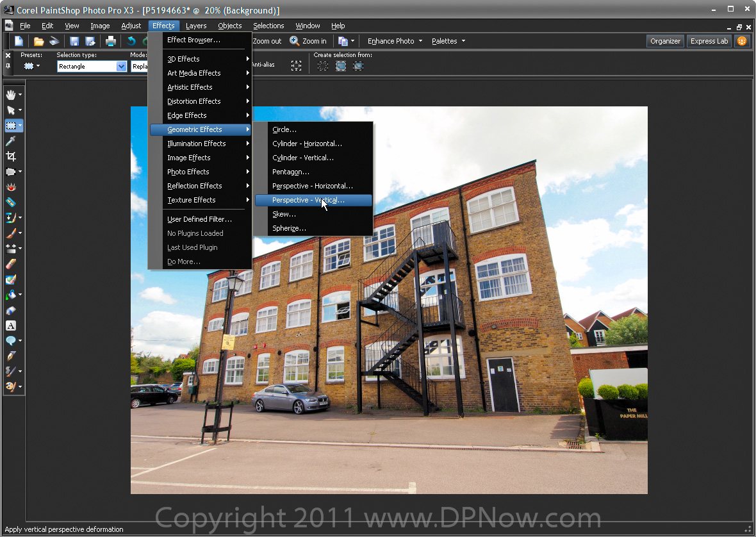This screenshot has height=537, width=756.
Task: Select the Paint Brush tool
Action: point(11,233)
